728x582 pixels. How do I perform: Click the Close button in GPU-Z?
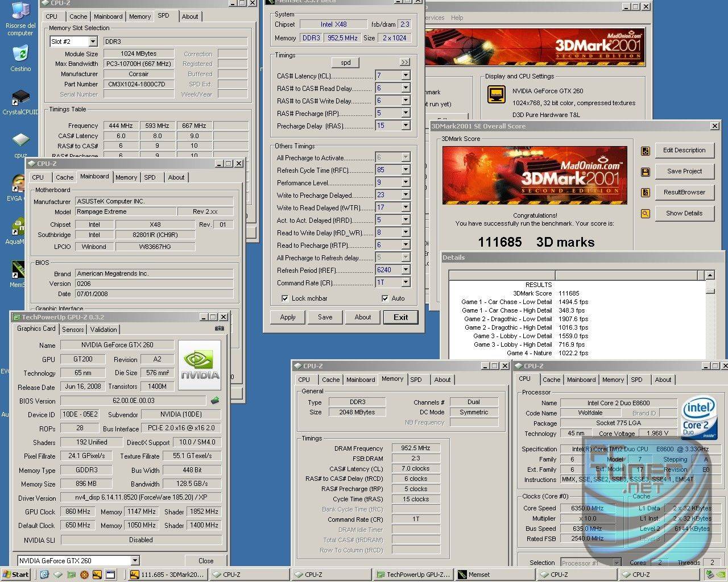pyautogui.click(x=205, y=560)
